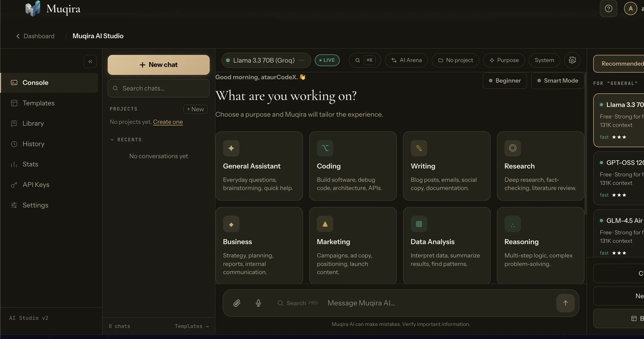This screenshot has height=339, width=644.
Task: Toggle Smart Mode
Action: click(x=558, y=81)
